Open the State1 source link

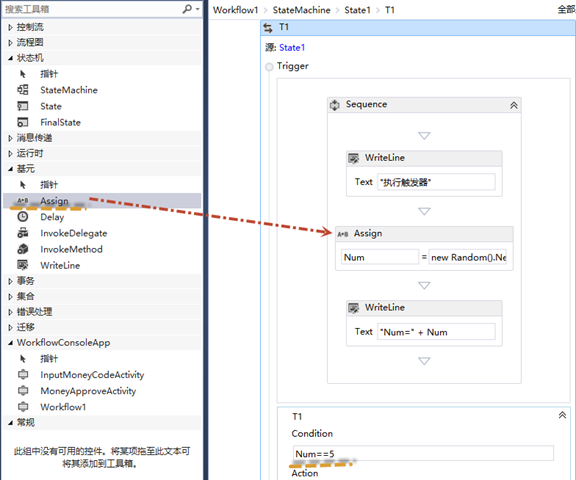click(292, 47)
